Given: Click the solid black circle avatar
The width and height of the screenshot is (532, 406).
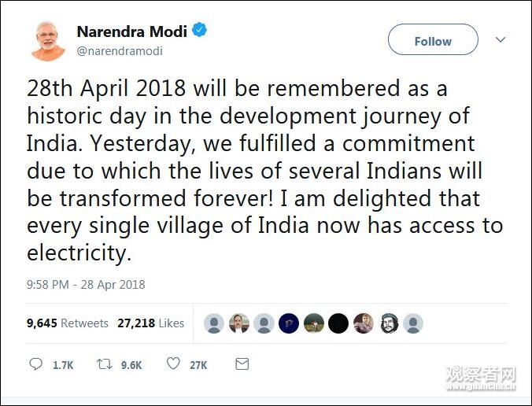Looking at the screenshot, I should coord(338,323).
